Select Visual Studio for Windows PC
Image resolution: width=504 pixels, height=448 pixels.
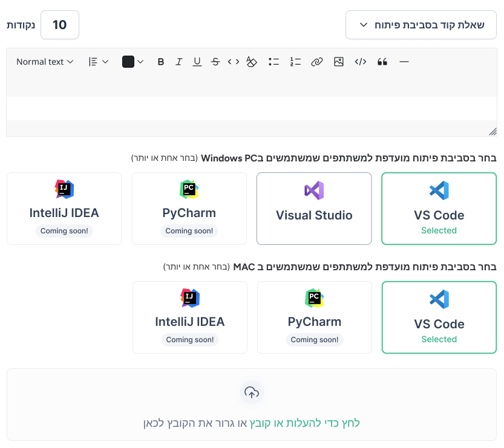(x=314, y=209)
